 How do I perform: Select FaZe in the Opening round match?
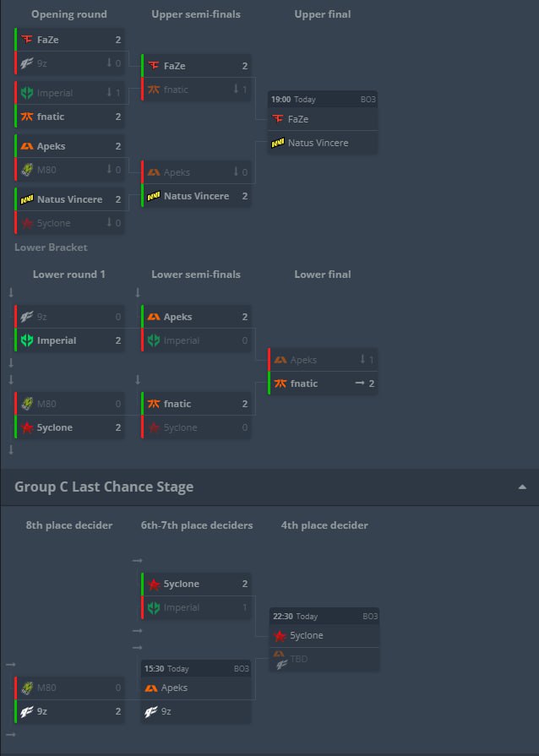click(x=69, y=40)
